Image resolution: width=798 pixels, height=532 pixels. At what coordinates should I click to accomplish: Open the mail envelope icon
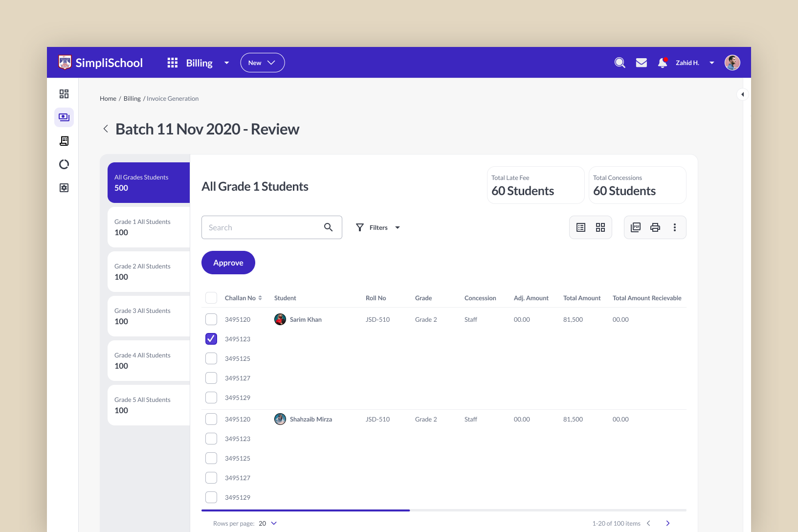point(642,63)
